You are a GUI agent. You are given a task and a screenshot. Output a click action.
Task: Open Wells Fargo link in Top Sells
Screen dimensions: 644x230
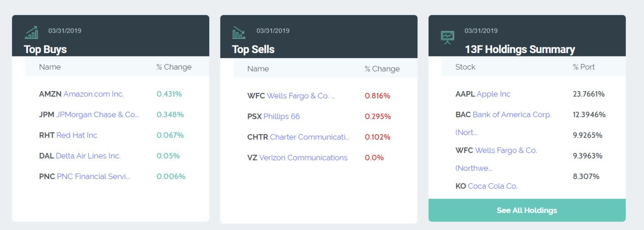click(x=301, y=96)
